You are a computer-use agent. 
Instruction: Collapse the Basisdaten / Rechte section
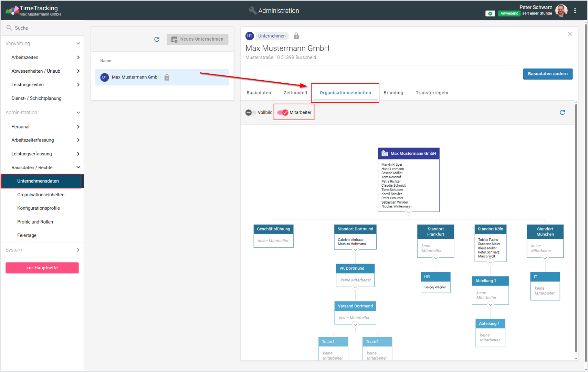coord(78,167)
